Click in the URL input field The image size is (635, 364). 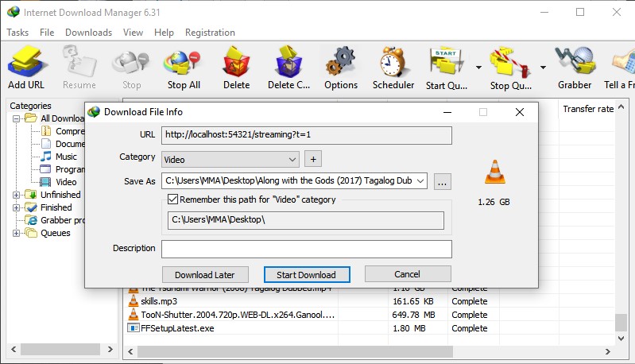(x=307, y=135)
